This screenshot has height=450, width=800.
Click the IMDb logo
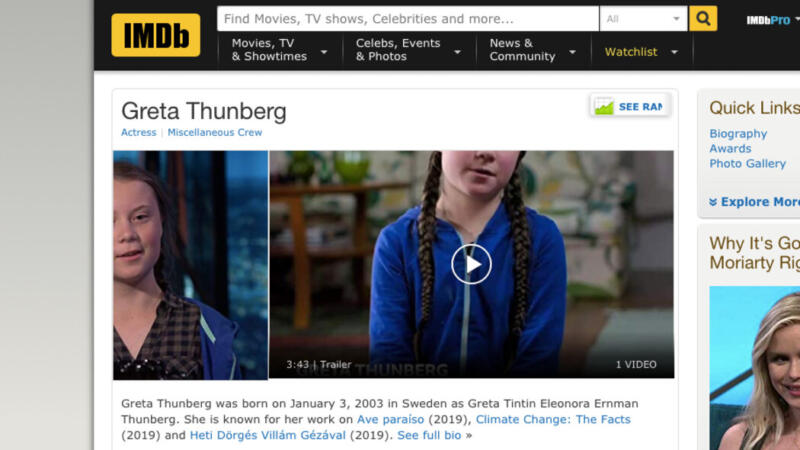156,35
